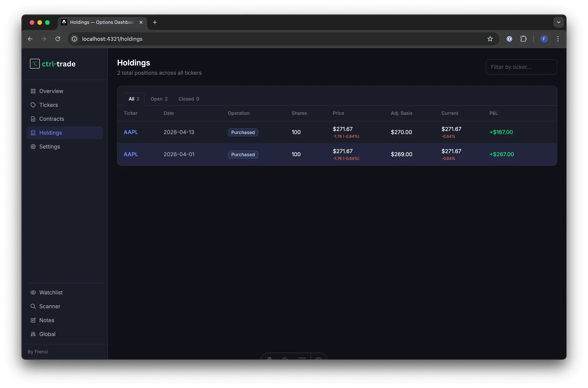
Task: Click the Operation column header
Action: [239, 113]
